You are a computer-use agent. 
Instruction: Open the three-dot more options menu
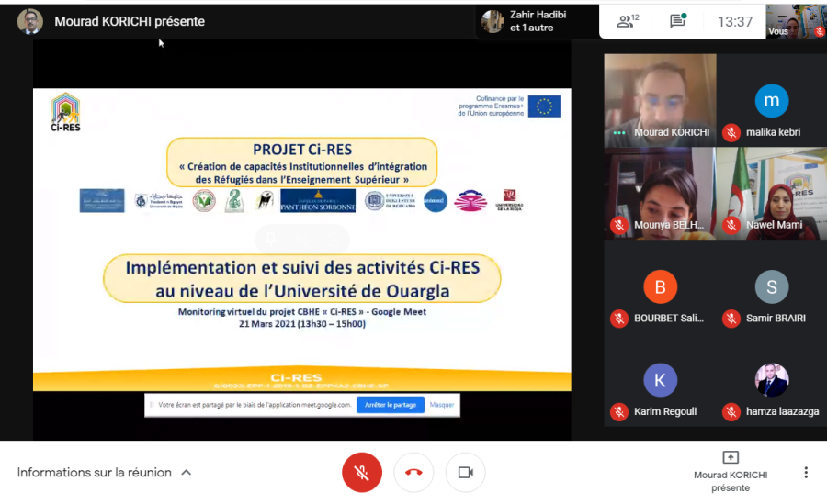806,473
